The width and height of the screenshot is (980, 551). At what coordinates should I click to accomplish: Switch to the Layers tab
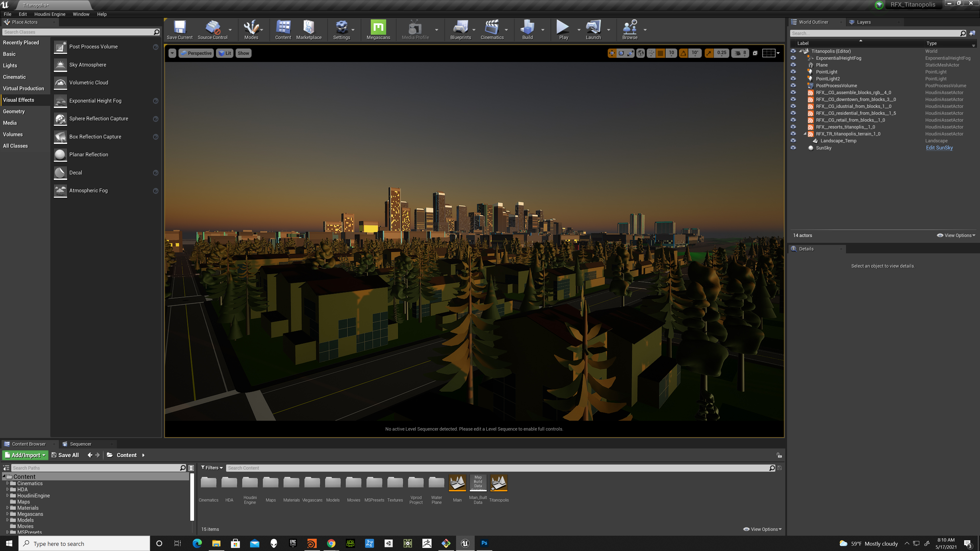864,22
